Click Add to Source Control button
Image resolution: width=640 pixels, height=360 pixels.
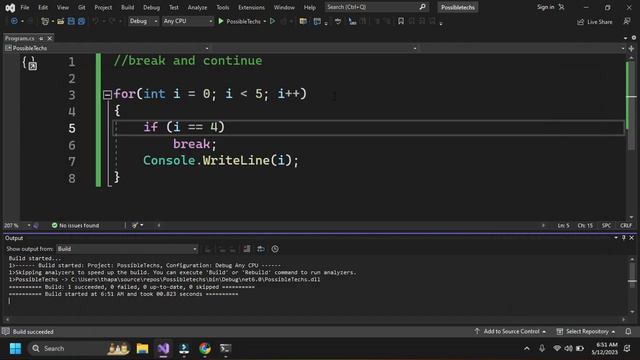510,331
